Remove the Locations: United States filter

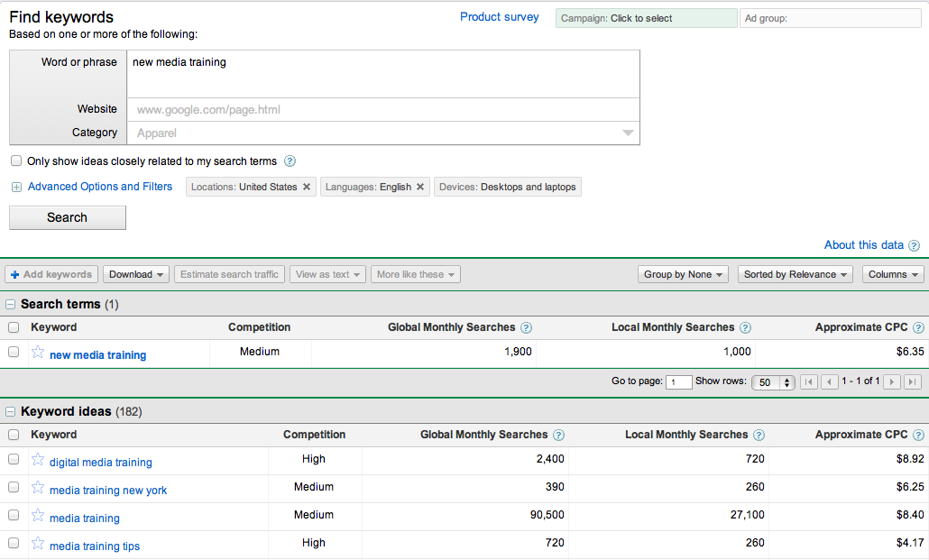(307, 187)
